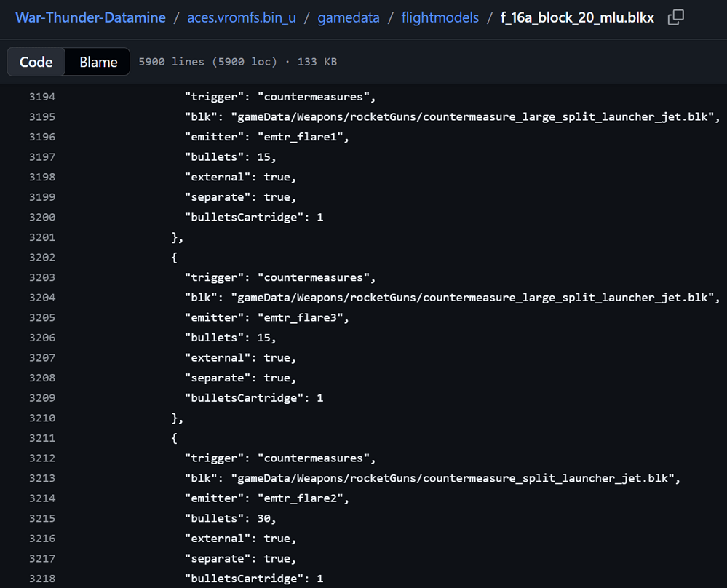Click the emtr_flare1 string in the code
This screenshot has height=588, width=727.
click(300, 138)
